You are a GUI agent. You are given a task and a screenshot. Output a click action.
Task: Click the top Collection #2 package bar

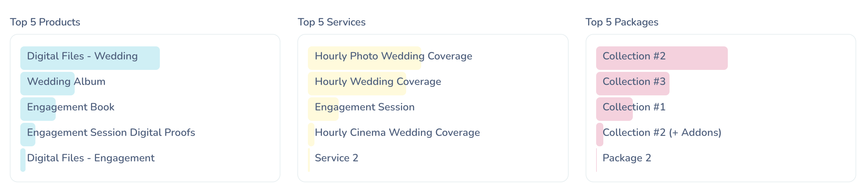(x=661, y=58)
